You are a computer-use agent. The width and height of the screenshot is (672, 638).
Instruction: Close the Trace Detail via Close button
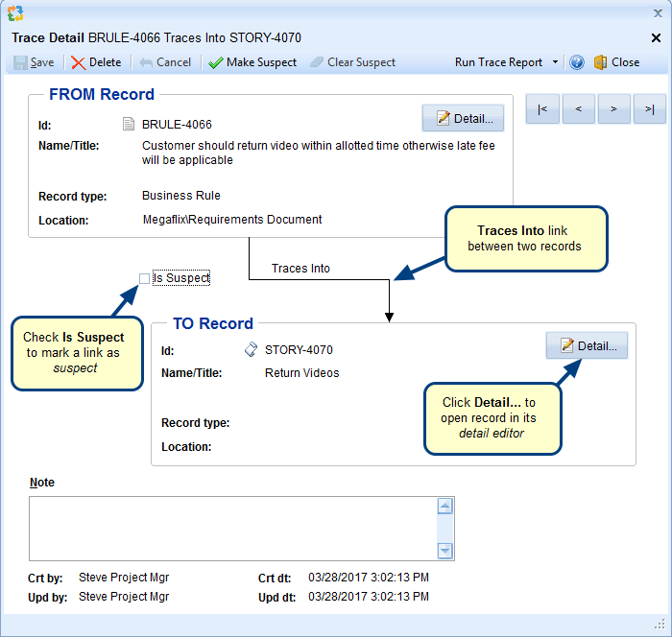point(616,62)
